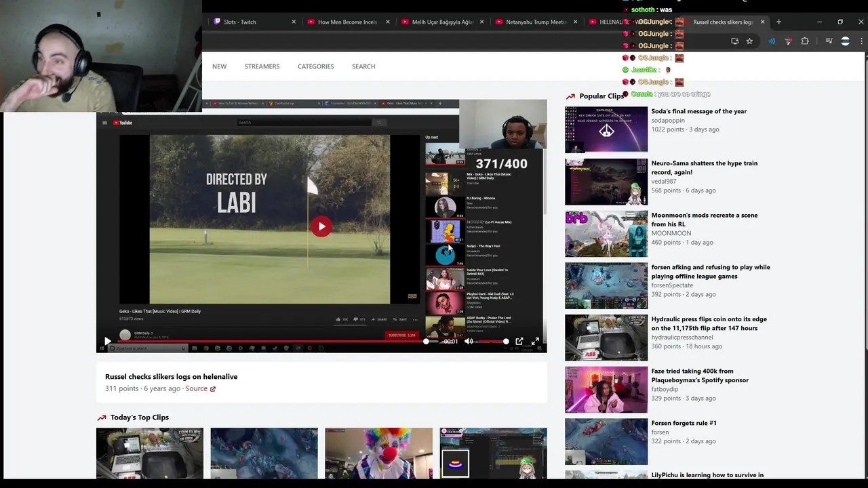Open LilyPichu is learning how to survive clip

pyautogui.click(x=707, y=475)
